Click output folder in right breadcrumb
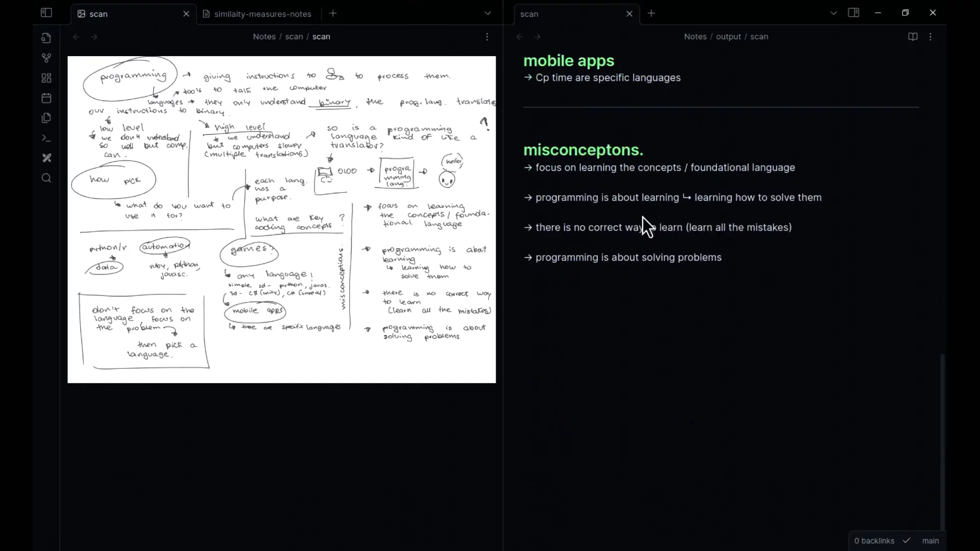This screenshot has width=980, height=551. (728, 37)
